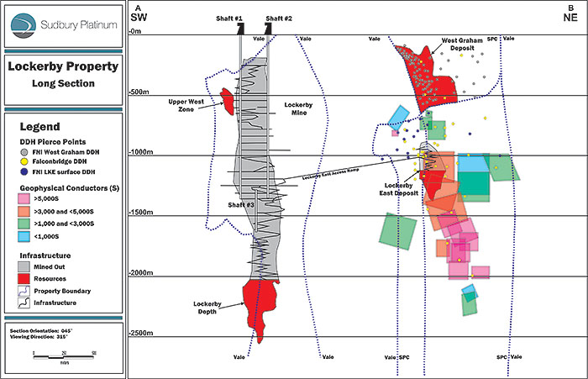Image resolution: width=588 pixels, height=379 pixels.
Task: Click the bottom-right SPC Vale boundary label
Action: coord(509,357)
